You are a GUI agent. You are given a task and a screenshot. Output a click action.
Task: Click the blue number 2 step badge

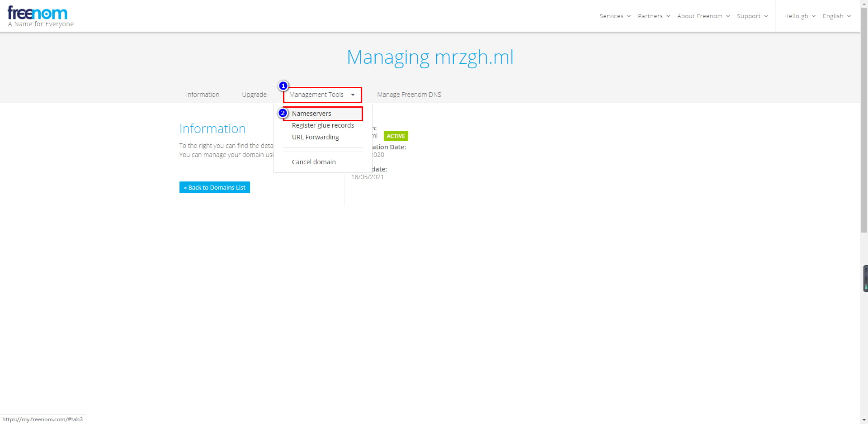pos(283,113)
